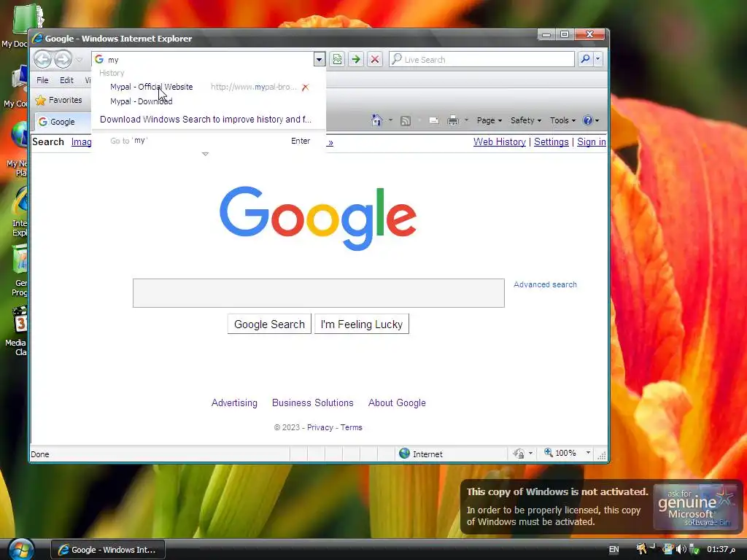Click the more » link in Google bar
Screen dimensions: 747x560
pyautogui.click(x=330, y=142)
